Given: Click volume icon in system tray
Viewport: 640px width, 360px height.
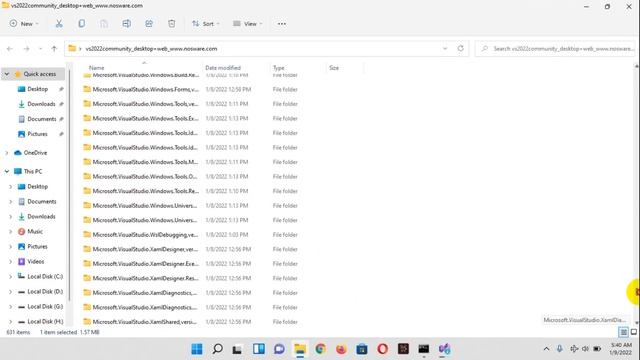Looking at the screenshot, I should [x=585, y=349].
